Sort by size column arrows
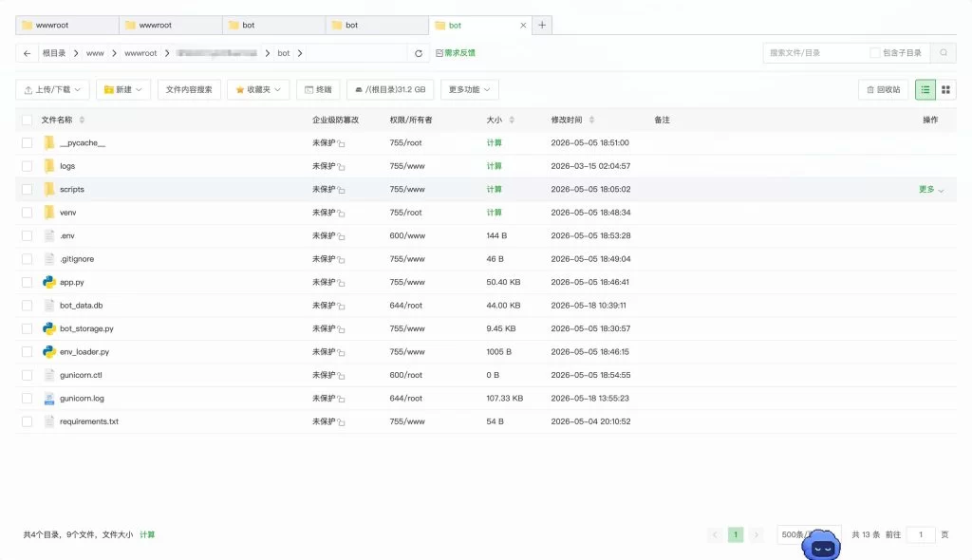The image size is (972, 560). tap(512, 120)
